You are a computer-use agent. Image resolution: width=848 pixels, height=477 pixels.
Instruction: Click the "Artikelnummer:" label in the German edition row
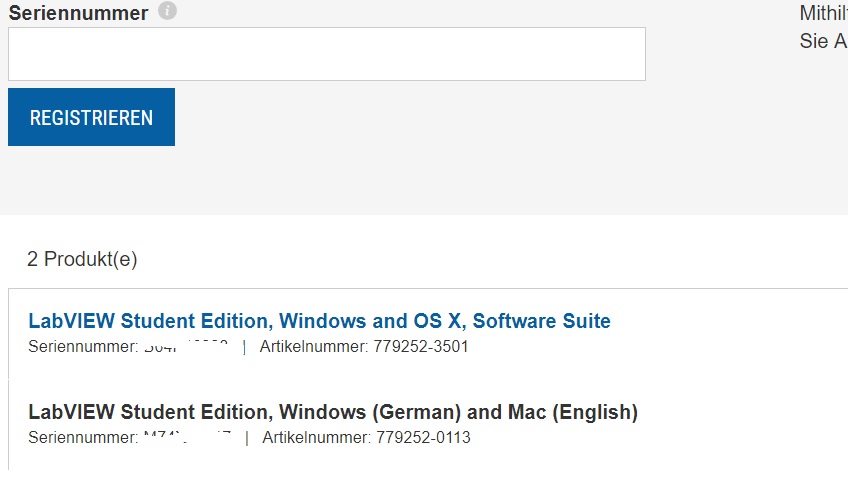(316, 438)
